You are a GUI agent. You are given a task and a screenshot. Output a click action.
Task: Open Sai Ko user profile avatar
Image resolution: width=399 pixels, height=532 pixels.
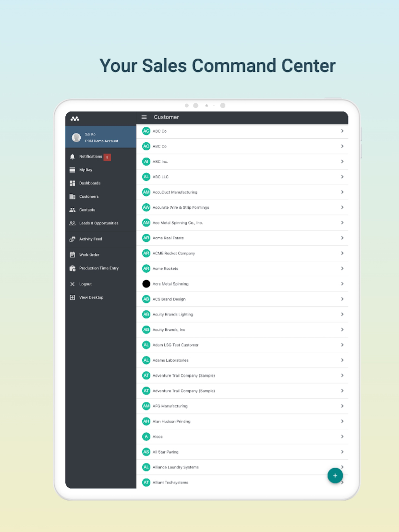(76, 137)
